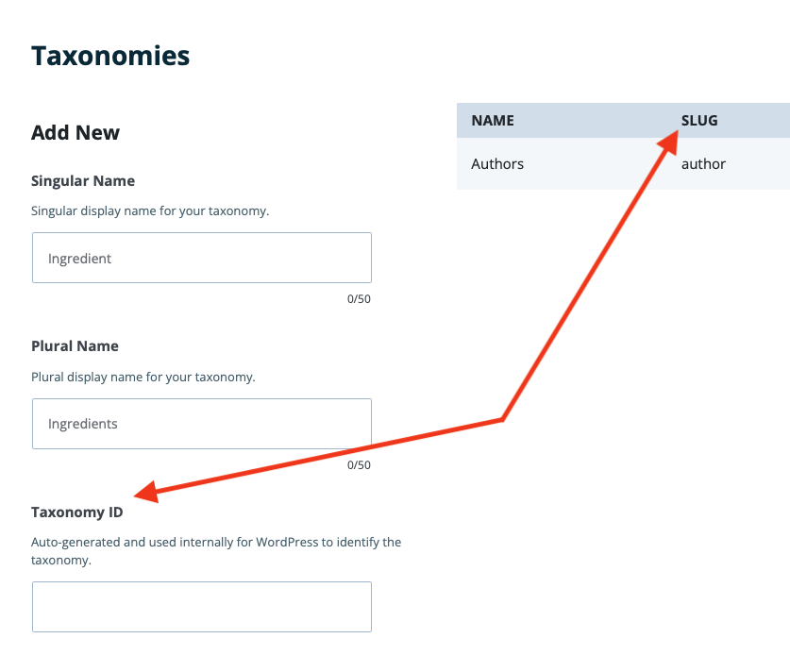This screenshot has height=672, width=790.
Task: Select the Plural Name label
Action: click(x=75, y=345)
